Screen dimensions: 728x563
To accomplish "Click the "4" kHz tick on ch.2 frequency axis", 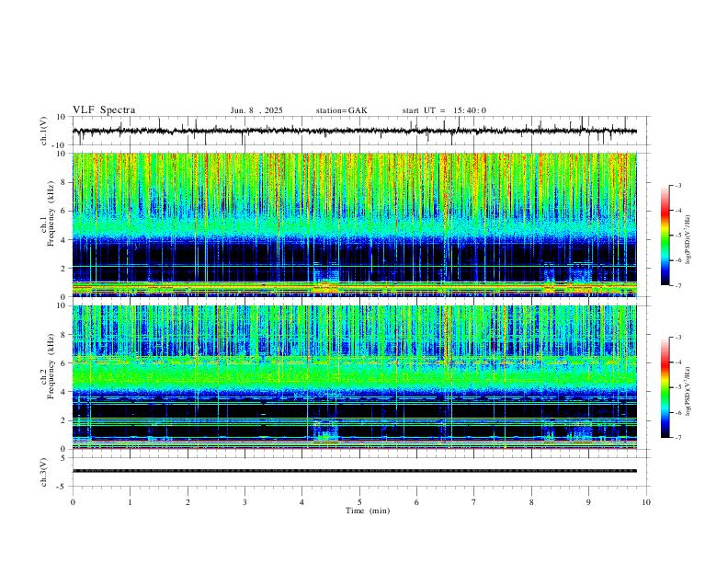I will (63, 392).
